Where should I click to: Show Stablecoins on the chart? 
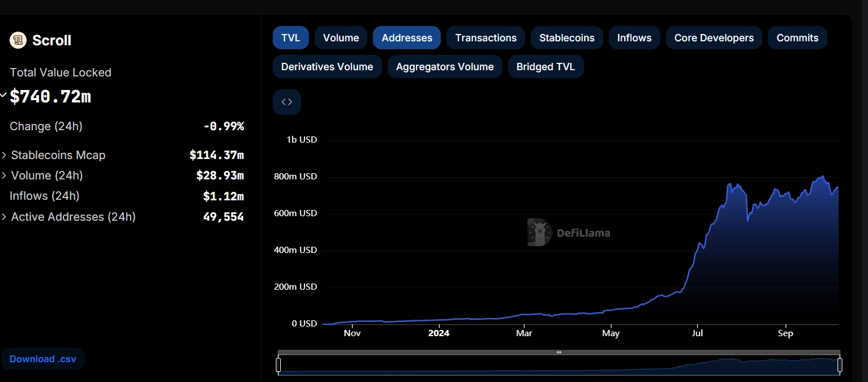click(566, 38)
